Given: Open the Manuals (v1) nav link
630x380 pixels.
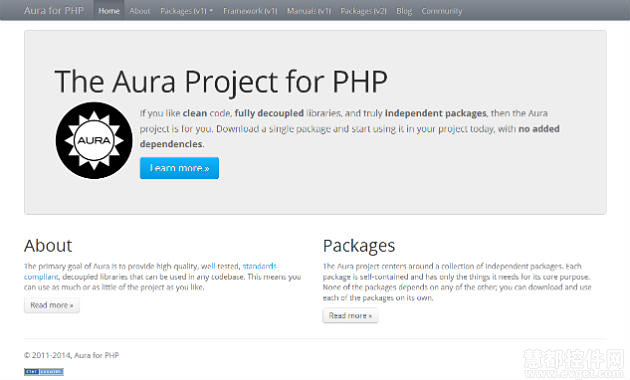Looking at the screenshot, I should pos(309,11).
